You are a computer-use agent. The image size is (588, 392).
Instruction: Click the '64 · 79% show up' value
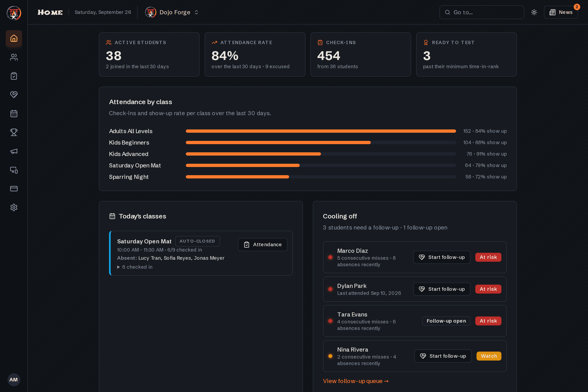[486, 165]
